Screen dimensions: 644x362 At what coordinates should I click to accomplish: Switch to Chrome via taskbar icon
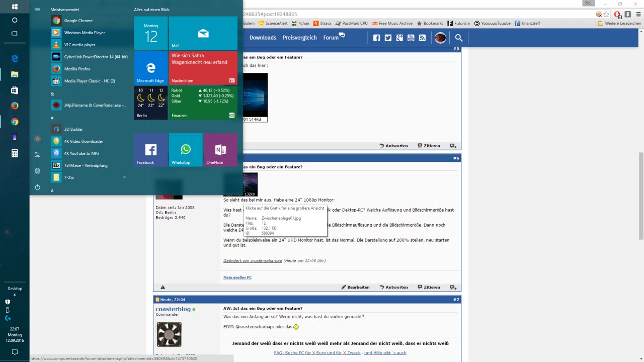15,122
